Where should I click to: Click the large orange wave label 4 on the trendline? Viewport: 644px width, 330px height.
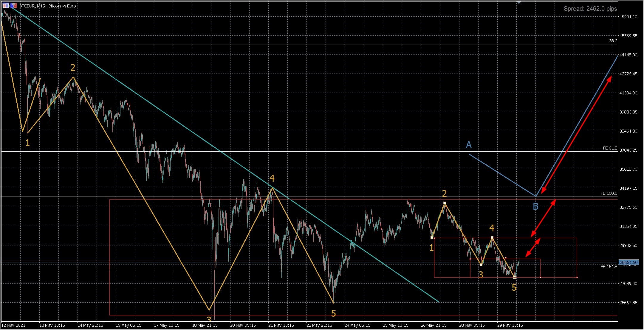272,178
